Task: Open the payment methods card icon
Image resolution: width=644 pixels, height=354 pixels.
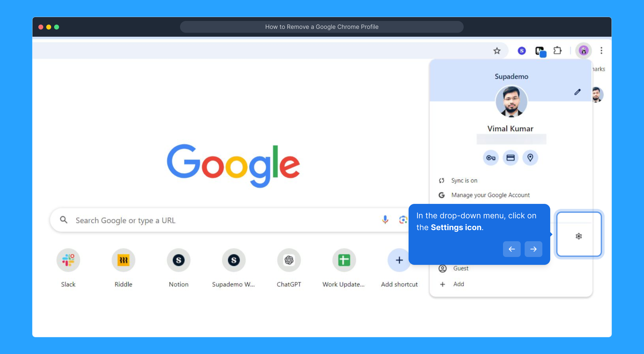Action: pyautogui.click(x=511, y=158)
